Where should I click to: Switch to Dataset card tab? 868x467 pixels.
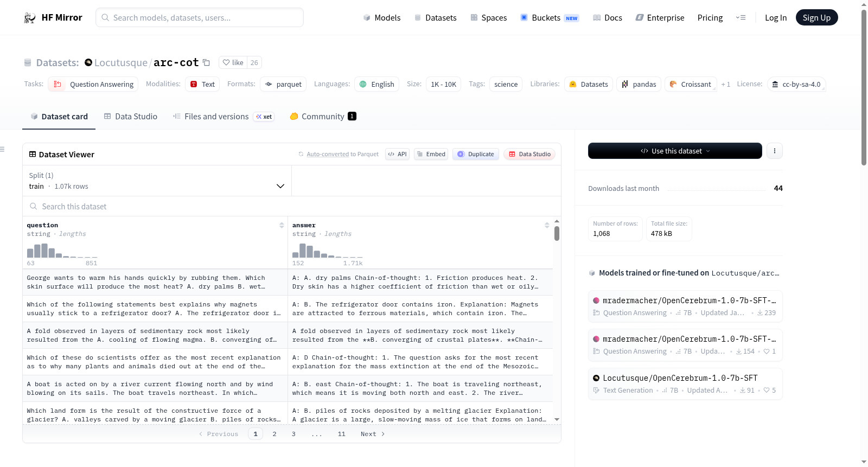click(x=59, y=116)
